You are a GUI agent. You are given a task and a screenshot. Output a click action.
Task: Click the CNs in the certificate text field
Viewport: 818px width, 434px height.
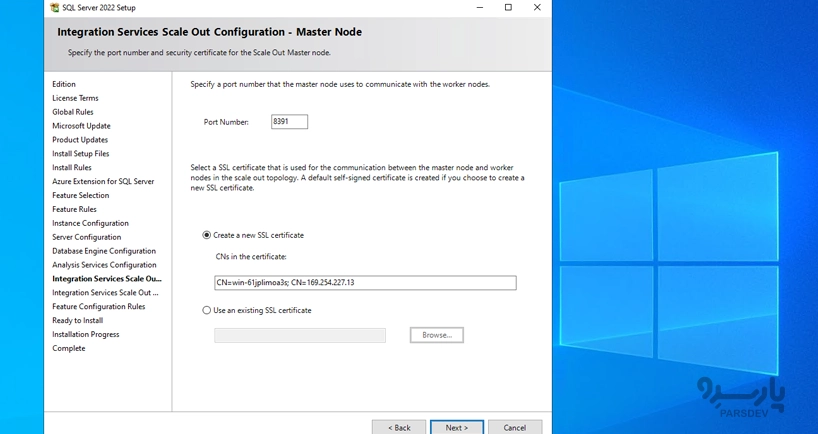365,283
